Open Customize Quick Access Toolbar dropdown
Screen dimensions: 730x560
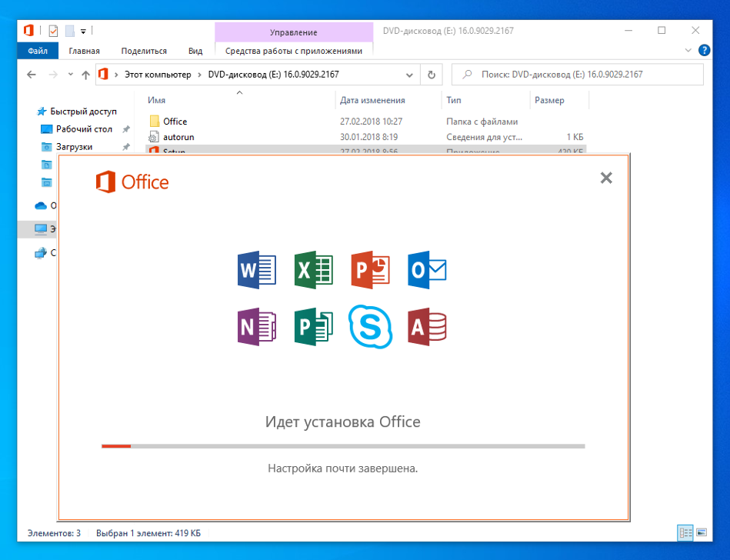83,32
